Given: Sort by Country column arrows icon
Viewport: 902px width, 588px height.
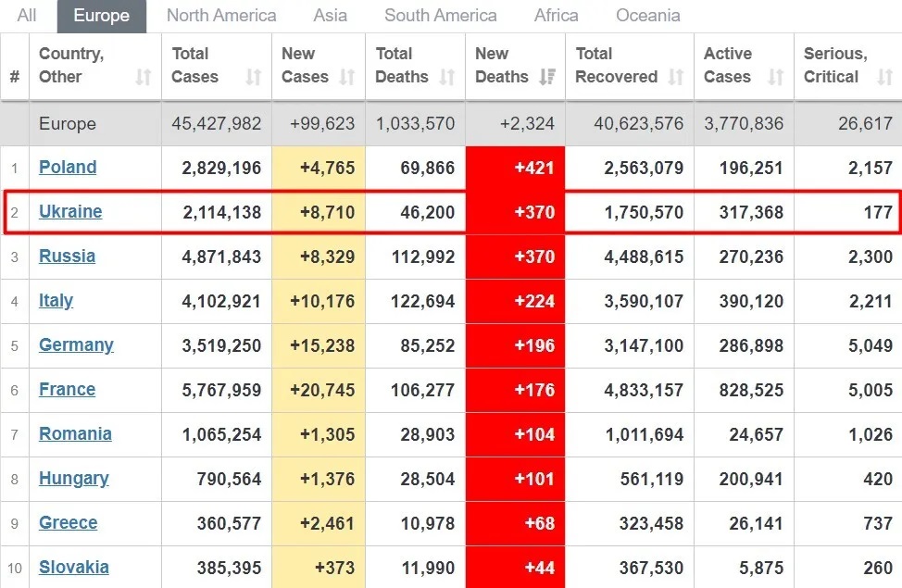Looking at the screenshot, I should tap(144, 77).
